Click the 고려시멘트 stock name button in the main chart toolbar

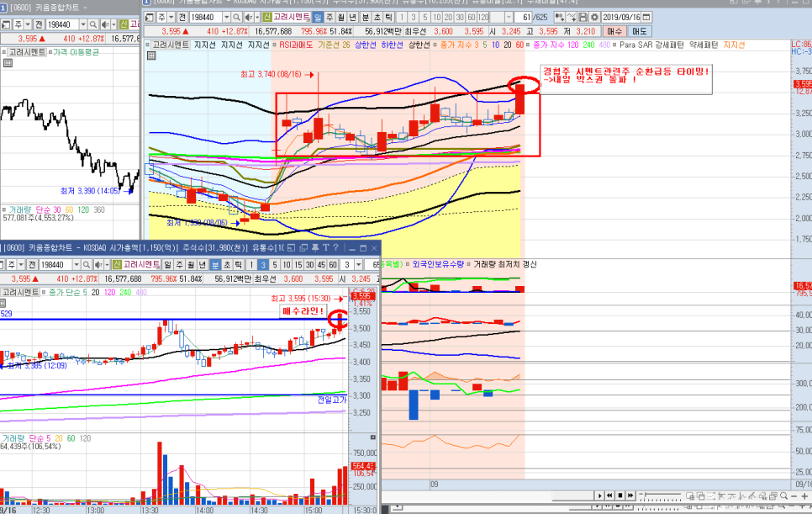coord(292,17)
